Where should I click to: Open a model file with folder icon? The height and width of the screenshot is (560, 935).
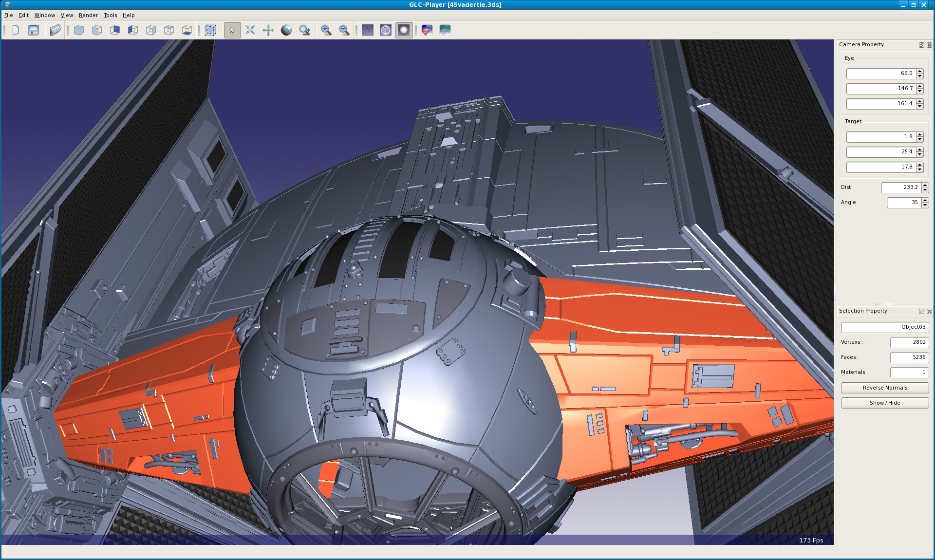coord(55,30)
